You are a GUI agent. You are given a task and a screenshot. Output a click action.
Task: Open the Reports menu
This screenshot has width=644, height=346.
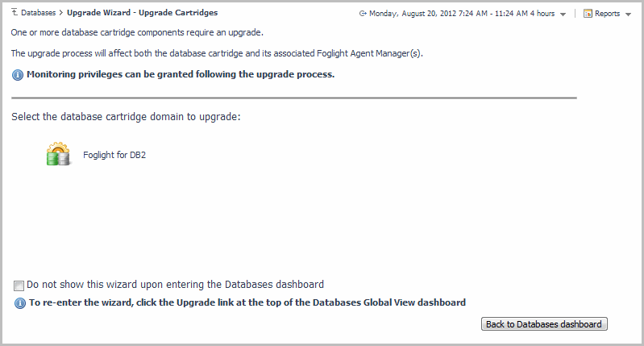[607, 14]
